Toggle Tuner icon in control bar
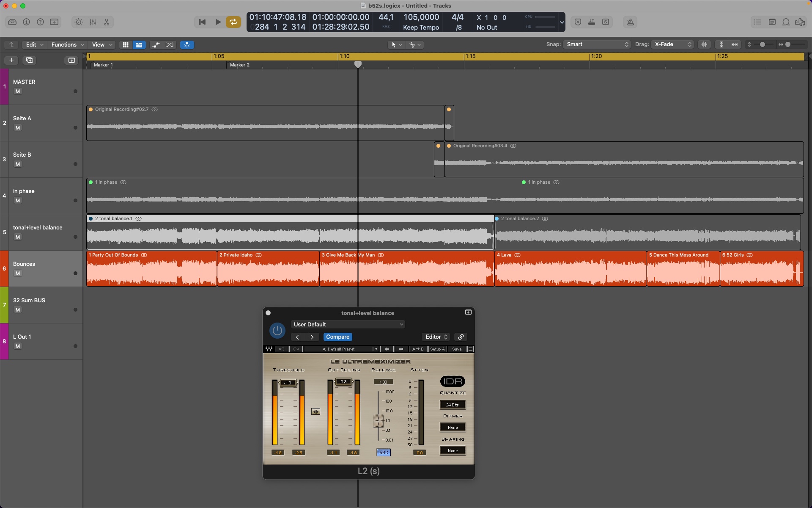The image size is (812, 508). click(592, 22)
